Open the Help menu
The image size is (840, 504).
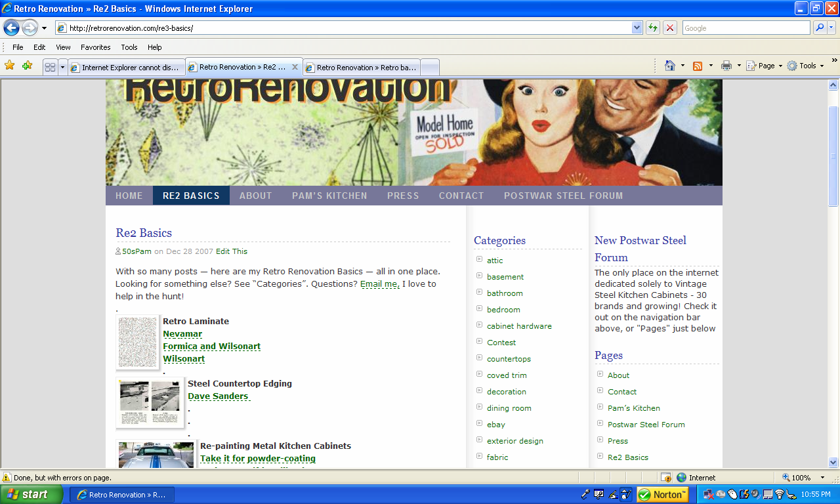pyautogui.click(x=154, y=47)
